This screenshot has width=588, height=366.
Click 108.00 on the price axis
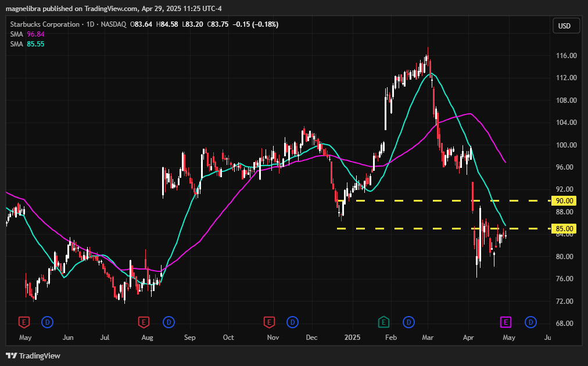coord(567,100)
